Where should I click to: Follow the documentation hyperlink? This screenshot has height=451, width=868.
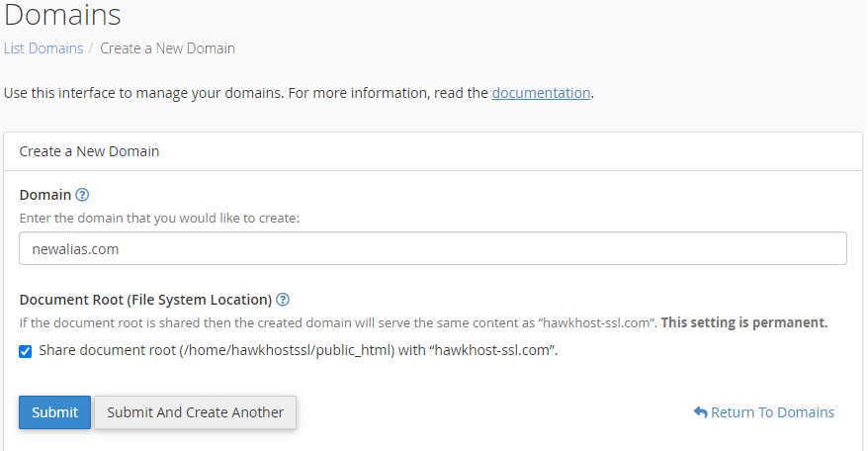click(x=541, y=93)
